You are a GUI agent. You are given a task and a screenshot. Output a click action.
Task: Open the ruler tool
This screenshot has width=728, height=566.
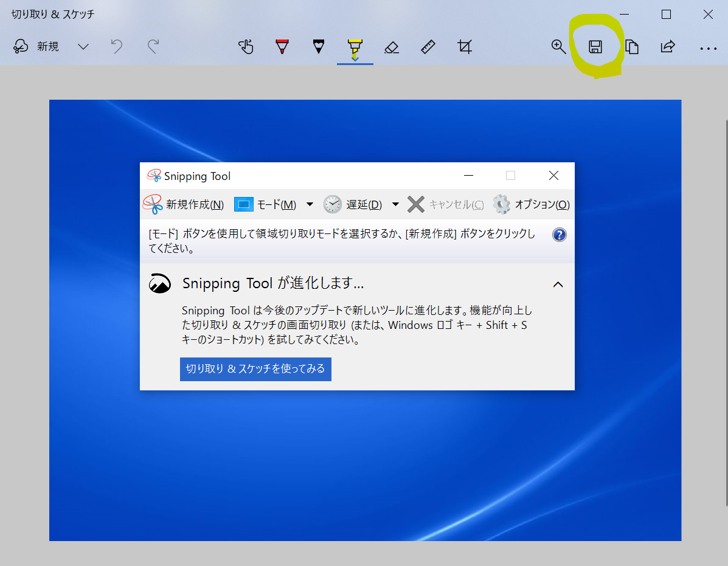pyautogui.click(x=428, y=46)
